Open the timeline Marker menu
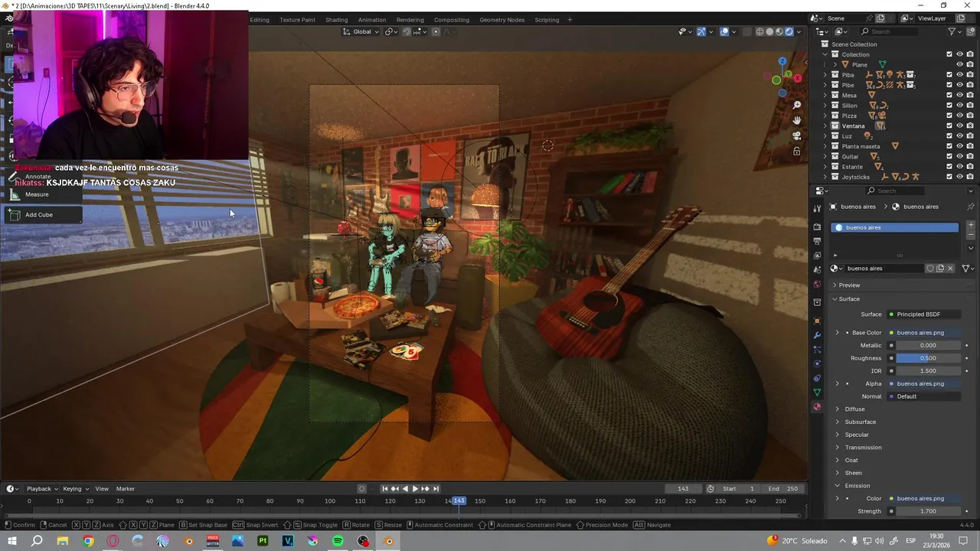 point(126,489)
